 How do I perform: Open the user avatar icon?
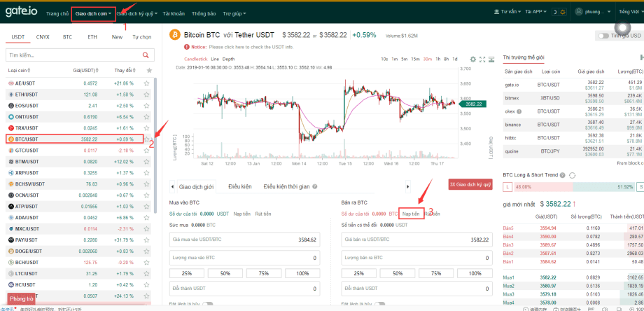tap(579, 13)
